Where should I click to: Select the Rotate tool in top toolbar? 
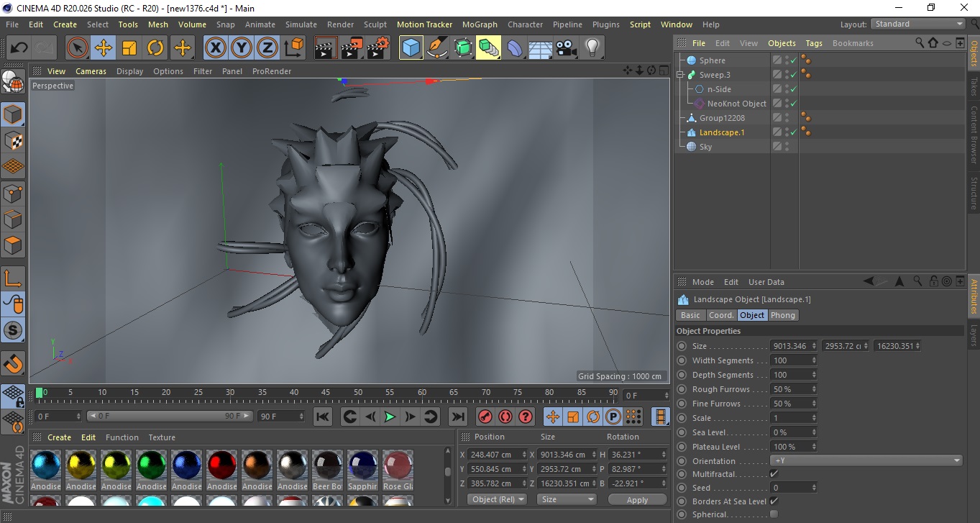pyautogui.click(x=155, y=48)
